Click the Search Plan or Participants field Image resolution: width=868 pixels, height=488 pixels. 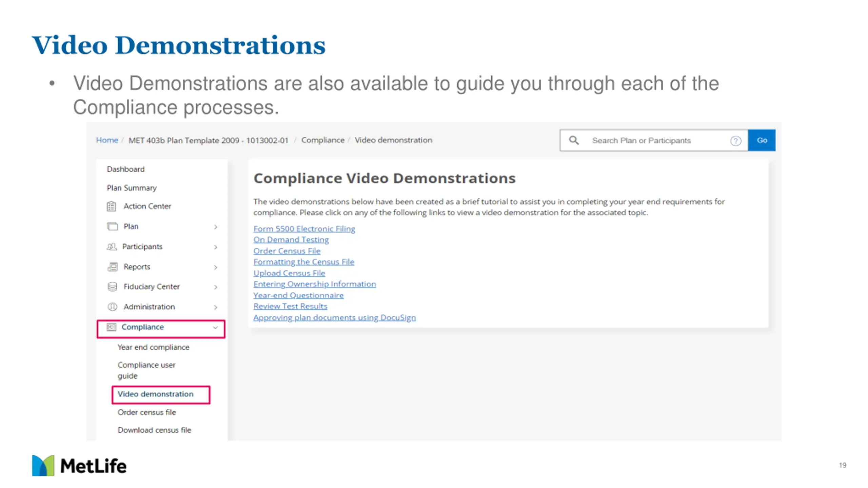pyautogui.click(x=654, y=140)
